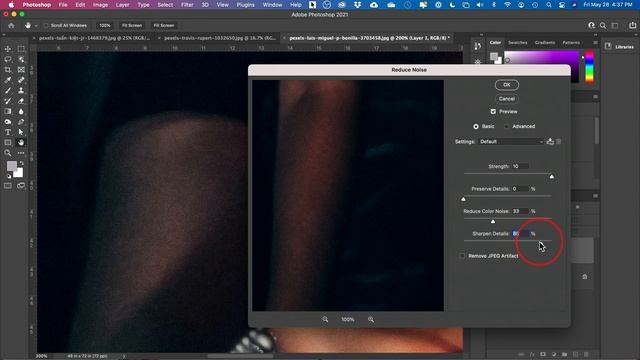The height and width of the screenshot is (360, 640).
Task: Click the 100% zoom button
Action: point(104,25)
